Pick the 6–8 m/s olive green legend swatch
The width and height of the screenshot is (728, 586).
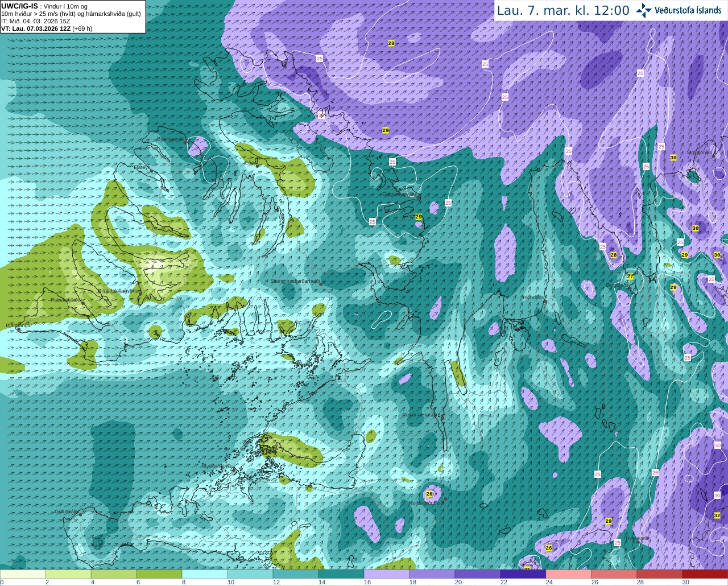click(159, 574)
